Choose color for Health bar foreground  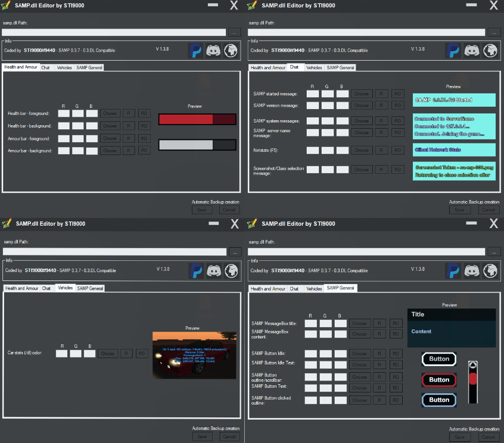click(x=110, y=113)
